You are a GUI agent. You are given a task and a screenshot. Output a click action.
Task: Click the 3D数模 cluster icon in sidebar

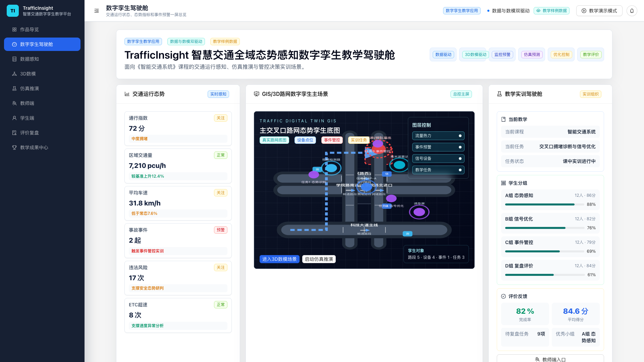(x=14, y=74)
